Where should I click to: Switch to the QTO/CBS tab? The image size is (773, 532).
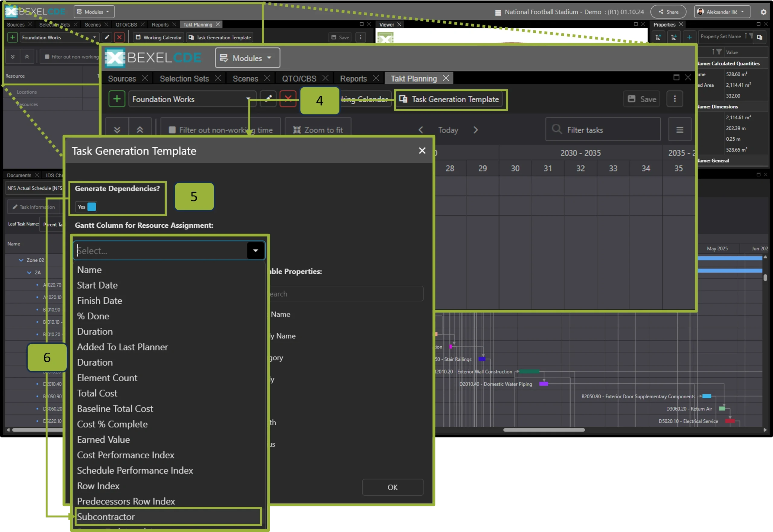299,79
